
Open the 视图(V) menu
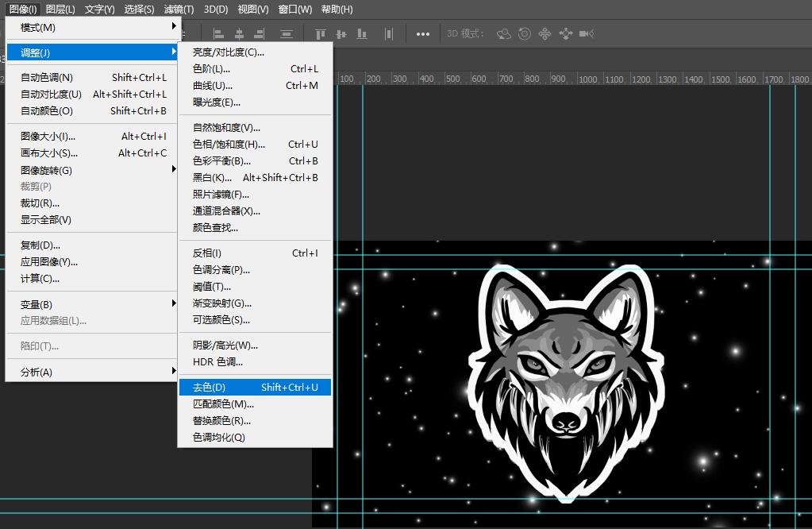click(x=252, y=10)
